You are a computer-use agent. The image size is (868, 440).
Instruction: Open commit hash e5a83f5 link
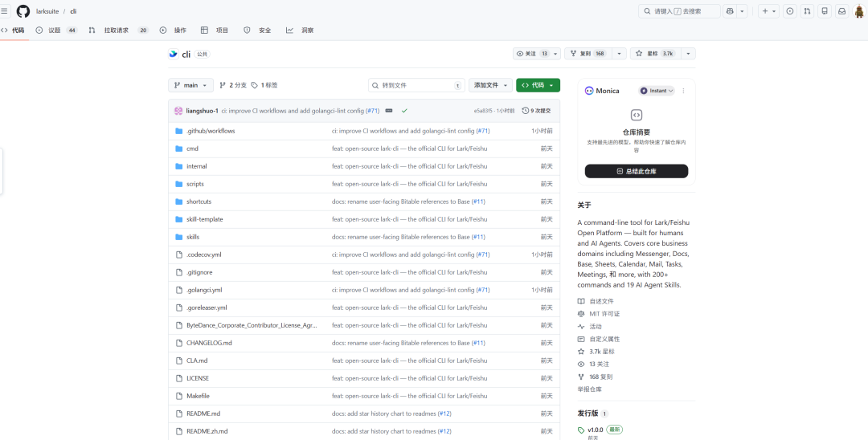pos(485,111)
